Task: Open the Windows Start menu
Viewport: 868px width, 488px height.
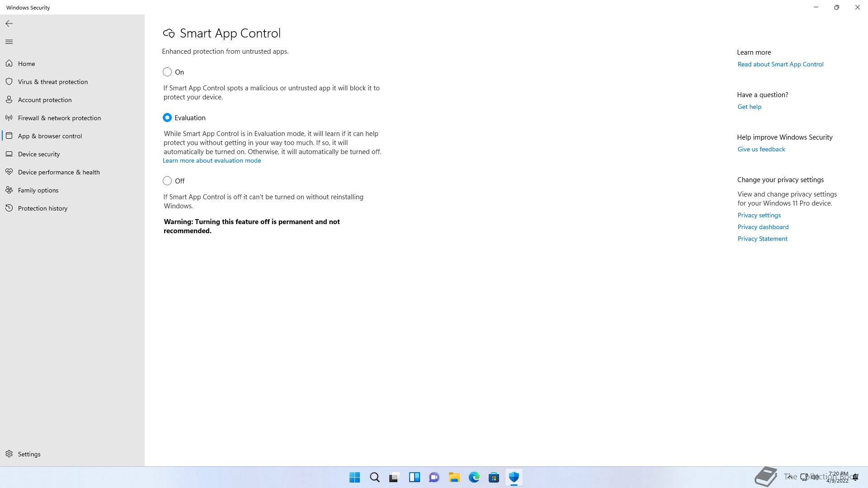Action: [355, 477]
